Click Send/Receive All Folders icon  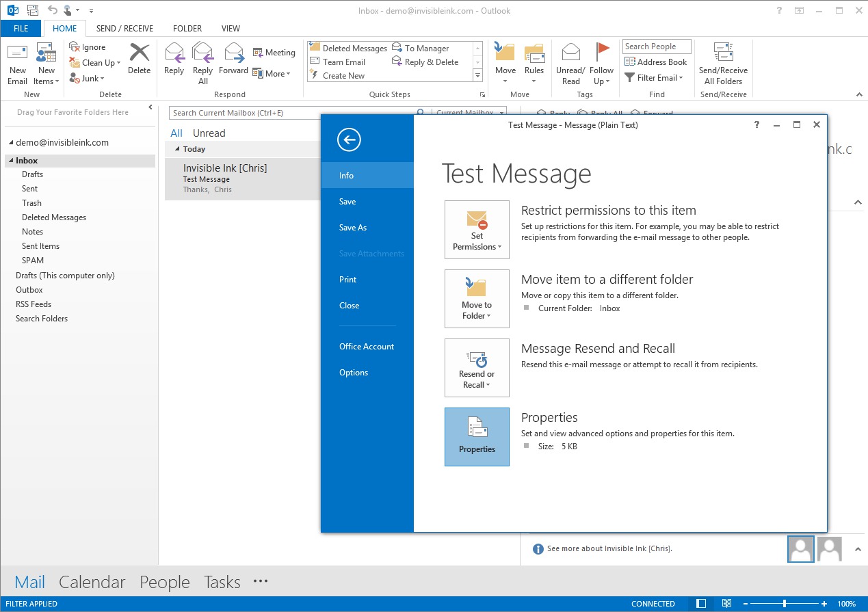(x=723, y=64)
